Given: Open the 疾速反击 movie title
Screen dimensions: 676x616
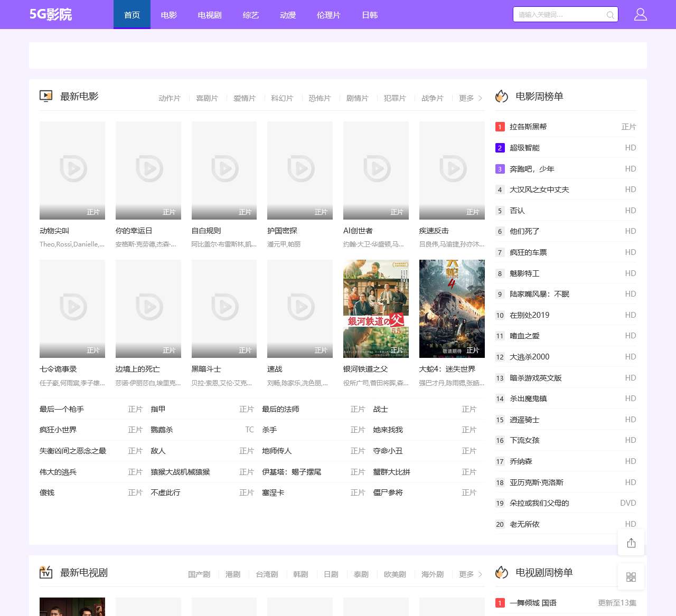Looking at the screenshot, I should coord(434,231).
